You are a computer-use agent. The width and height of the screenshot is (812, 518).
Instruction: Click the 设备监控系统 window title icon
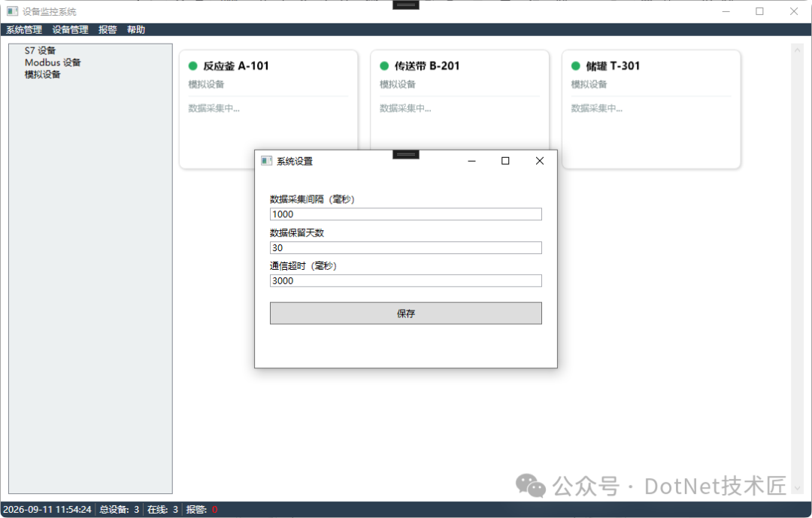(x=13, y=11)
